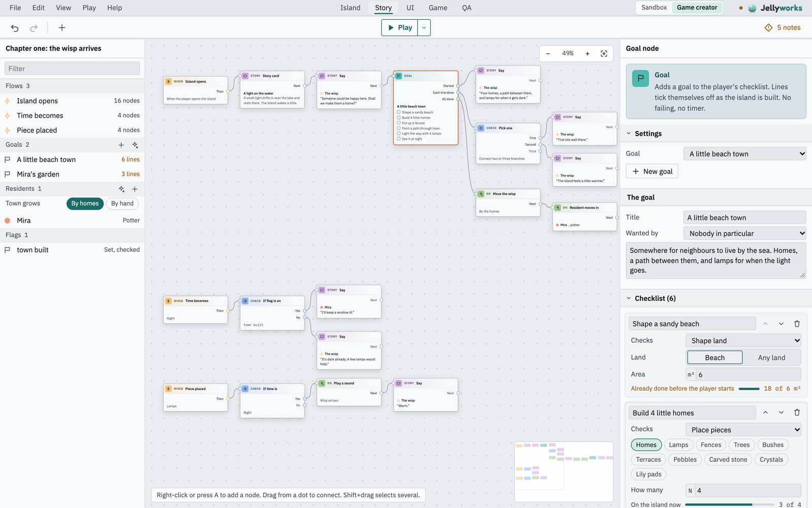Open the File menu

coord(15,8)
